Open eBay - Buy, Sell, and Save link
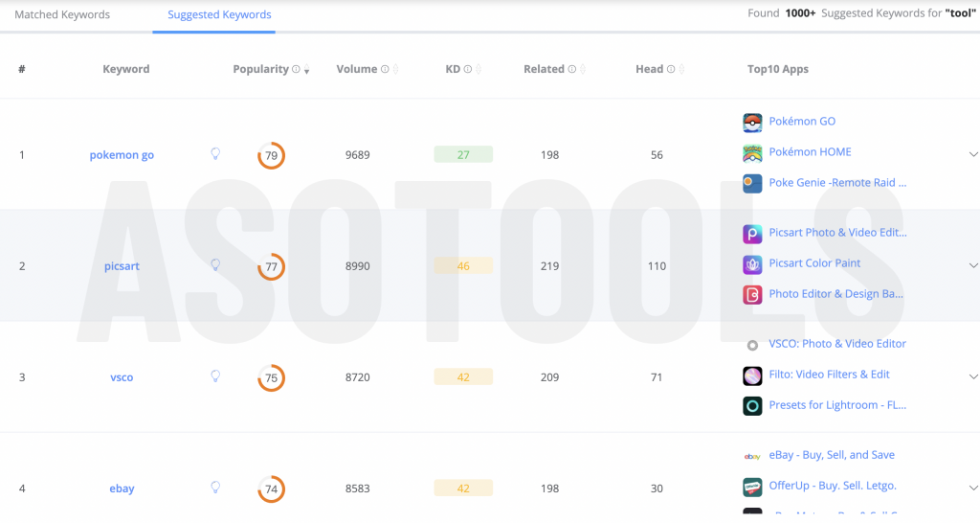980x523 pixels. click(x=832, y=455)
